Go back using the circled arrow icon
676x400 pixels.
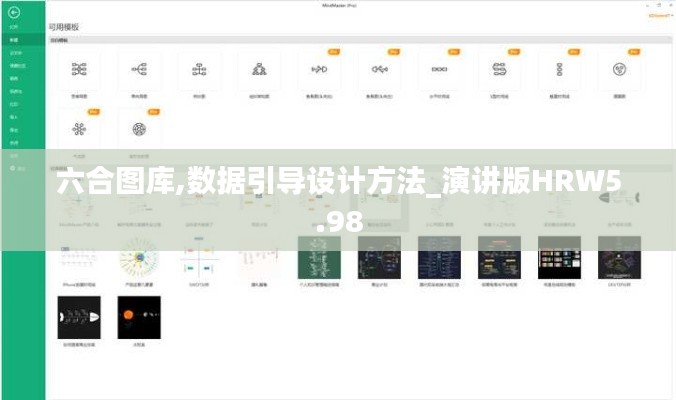(x=14, y=12)
